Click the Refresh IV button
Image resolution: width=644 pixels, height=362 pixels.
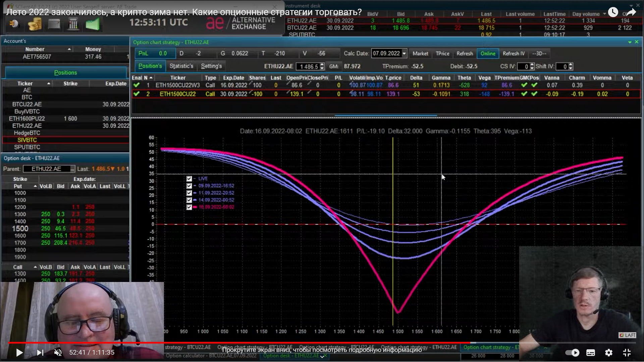[x=514, y=54]
